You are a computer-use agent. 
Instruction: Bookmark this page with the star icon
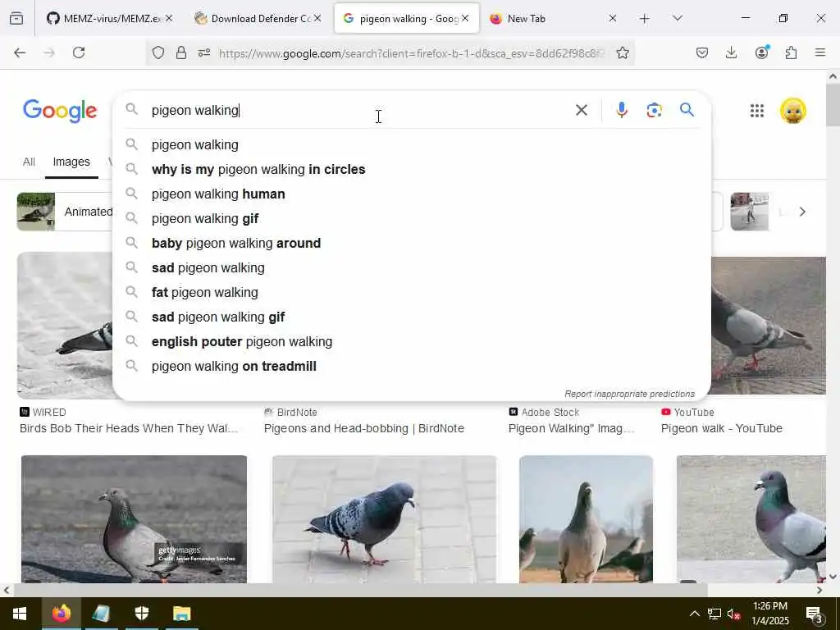pos(623,52)
